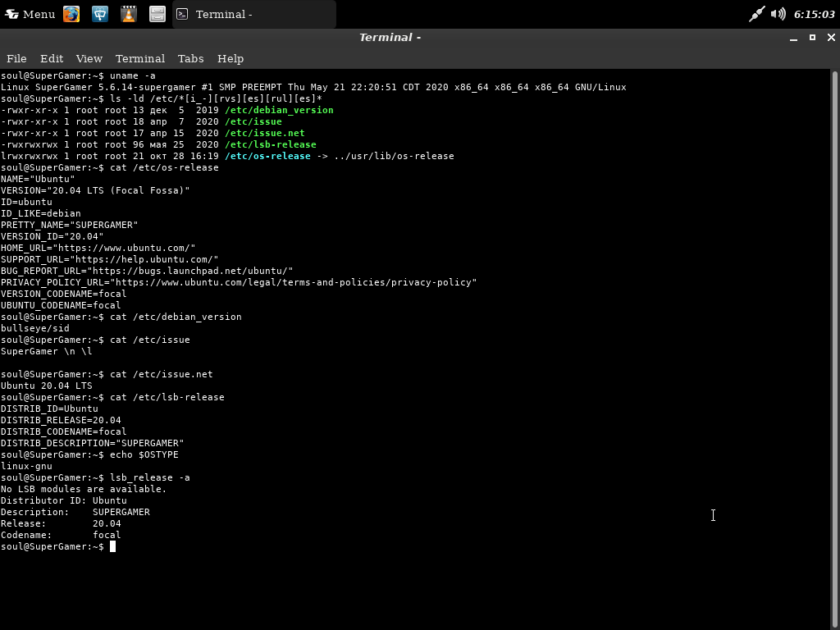
Task: Open the Edit menu
Action: (52, 58)
